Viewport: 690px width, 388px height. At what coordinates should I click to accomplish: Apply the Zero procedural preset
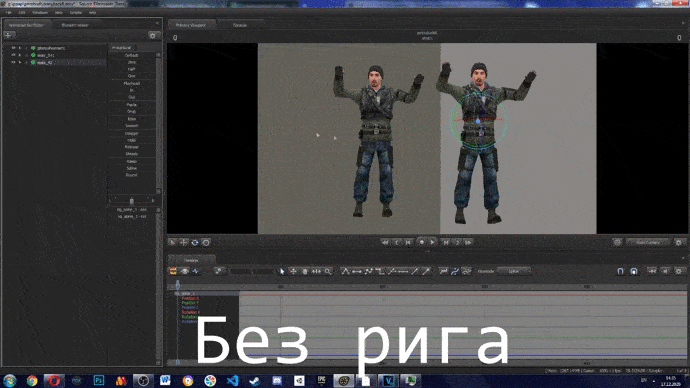click(x=132, y=62)
